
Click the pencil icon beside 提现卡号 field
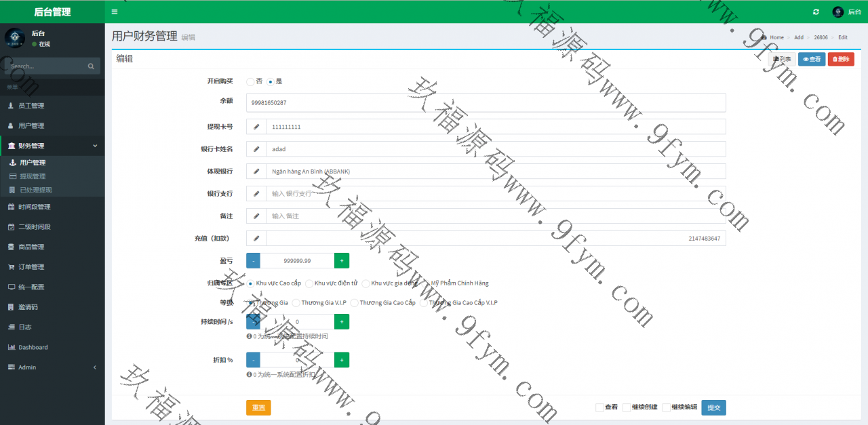point(256,127)
